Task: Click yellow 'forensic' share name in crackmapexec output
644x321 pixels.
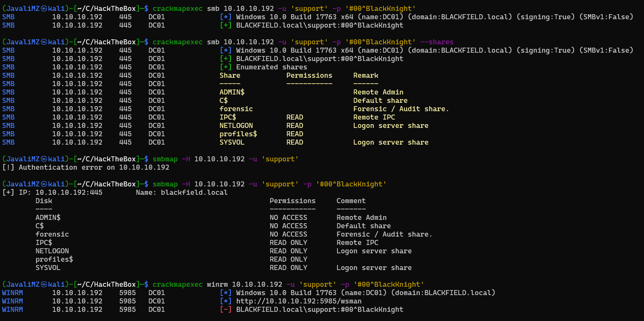Action: [236, 109]
